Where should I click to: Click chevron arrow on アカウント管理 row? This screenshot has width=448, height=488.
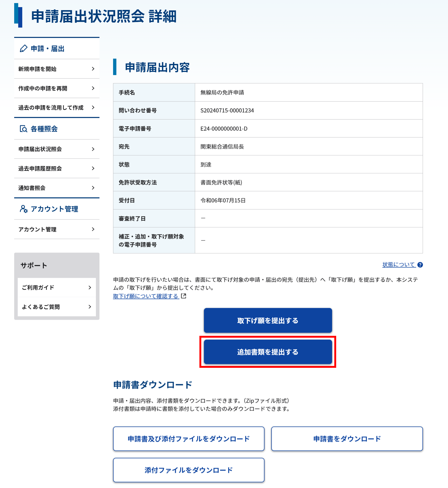click(x=93, y=229)
